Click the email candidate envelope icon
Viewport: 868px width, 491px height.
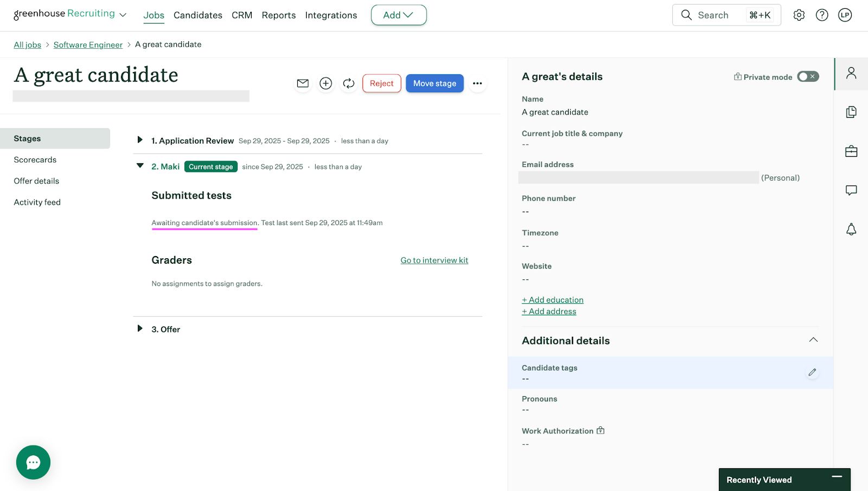303,83
